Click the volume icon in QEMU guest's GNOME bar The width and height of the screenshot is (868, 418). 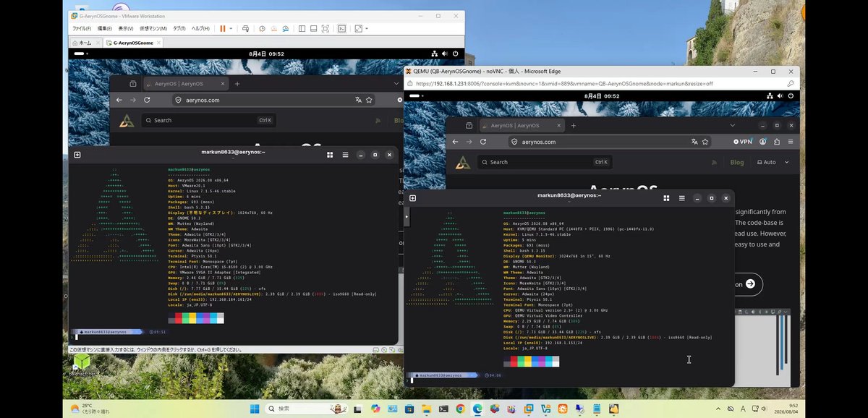pos(780,95)
